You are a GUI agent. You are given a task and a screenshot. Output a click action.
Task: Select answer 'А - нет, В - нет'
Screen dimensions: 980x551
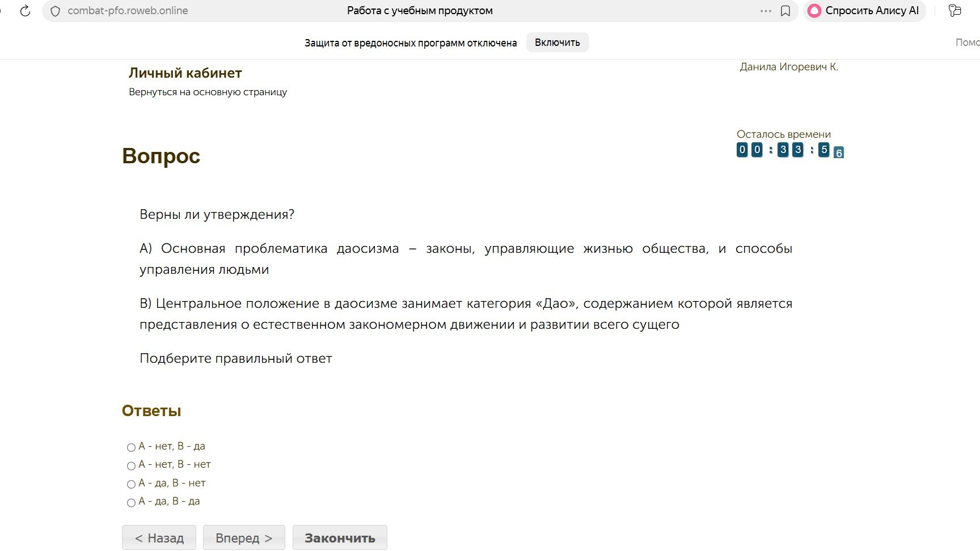point(131,465)
